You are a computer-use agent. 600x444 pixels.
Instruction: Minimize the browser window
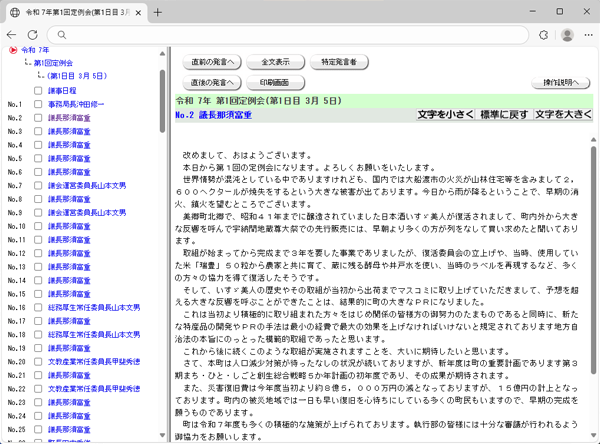(532, 11)
